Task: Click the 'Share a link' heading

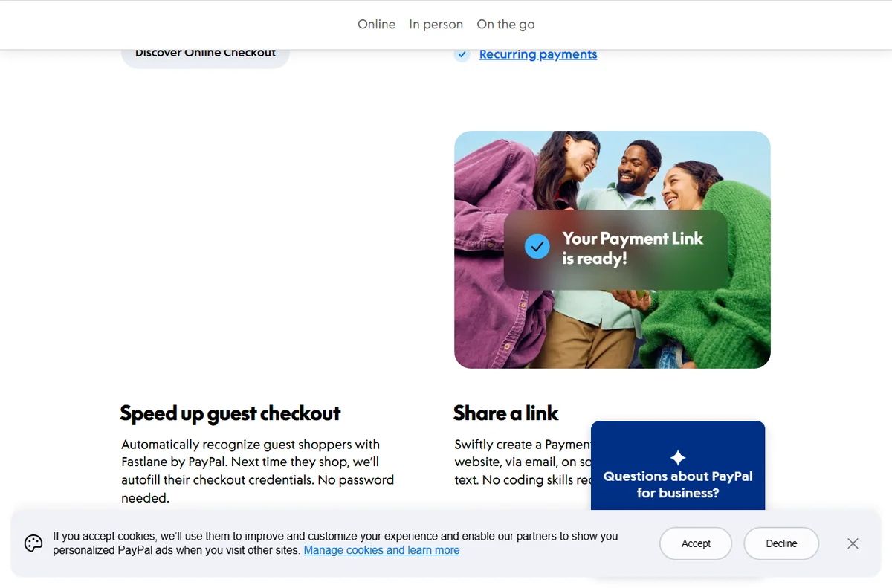Action: (x=505, y=413)
